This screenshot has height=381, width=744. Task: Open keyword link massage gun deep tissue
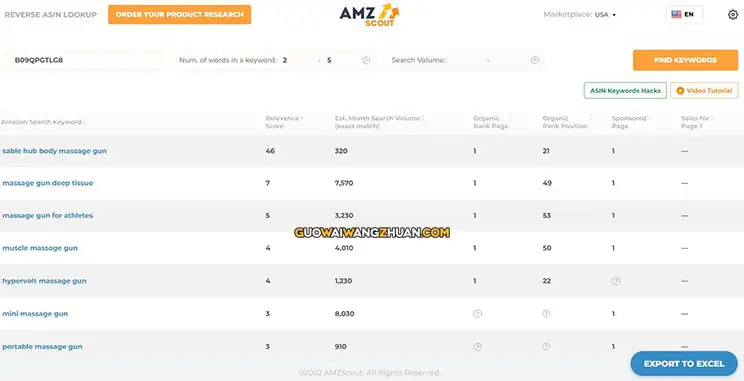[x=48, y=183]
